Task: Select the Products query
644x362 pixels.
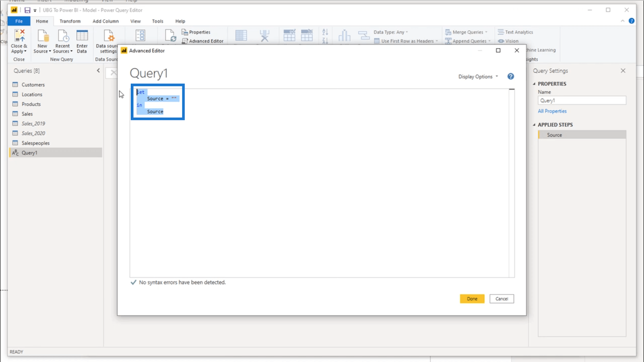Action: point(56,104)
